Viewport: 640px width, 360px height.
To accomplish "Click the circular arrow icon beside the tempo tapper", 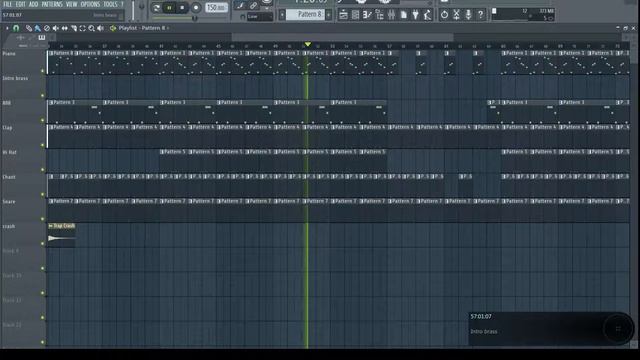I will (444, 15).
